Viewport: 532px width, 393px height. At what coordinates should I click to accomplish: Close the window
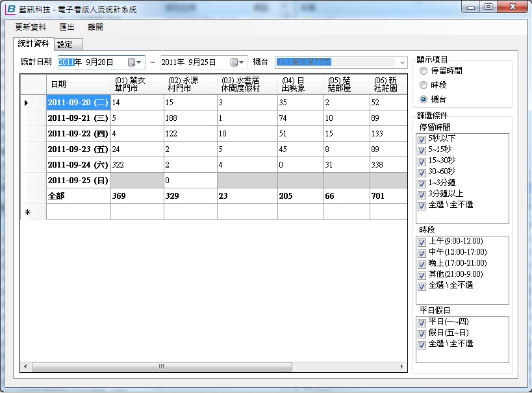(x=513, y=6)
